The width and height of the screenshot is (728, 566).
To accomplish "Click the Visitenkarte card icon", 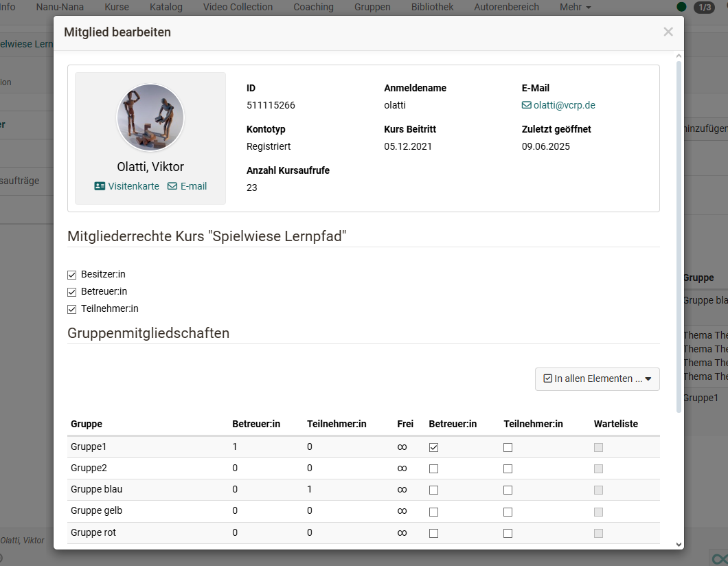I will (100, 186).
